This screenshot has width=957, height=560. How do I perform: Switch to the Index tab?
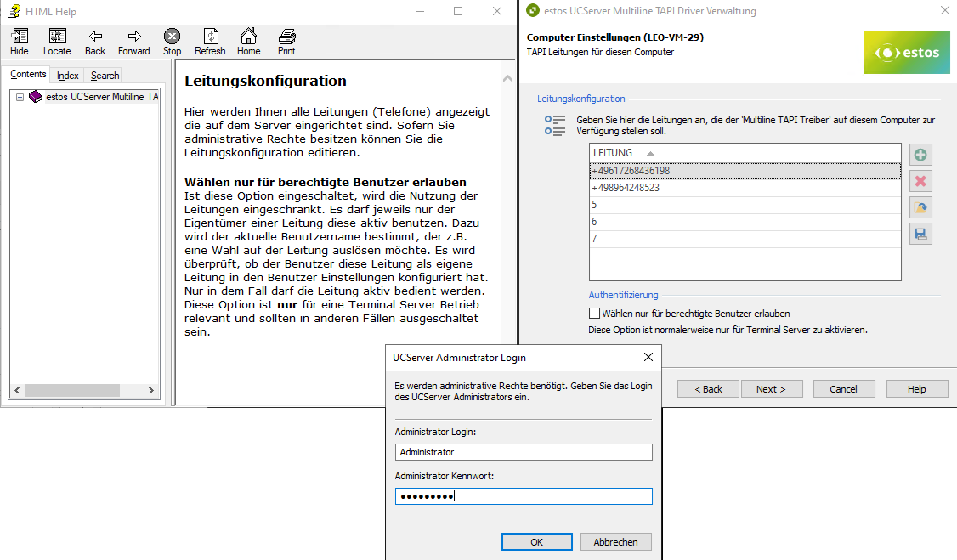[x=68, y=76]
